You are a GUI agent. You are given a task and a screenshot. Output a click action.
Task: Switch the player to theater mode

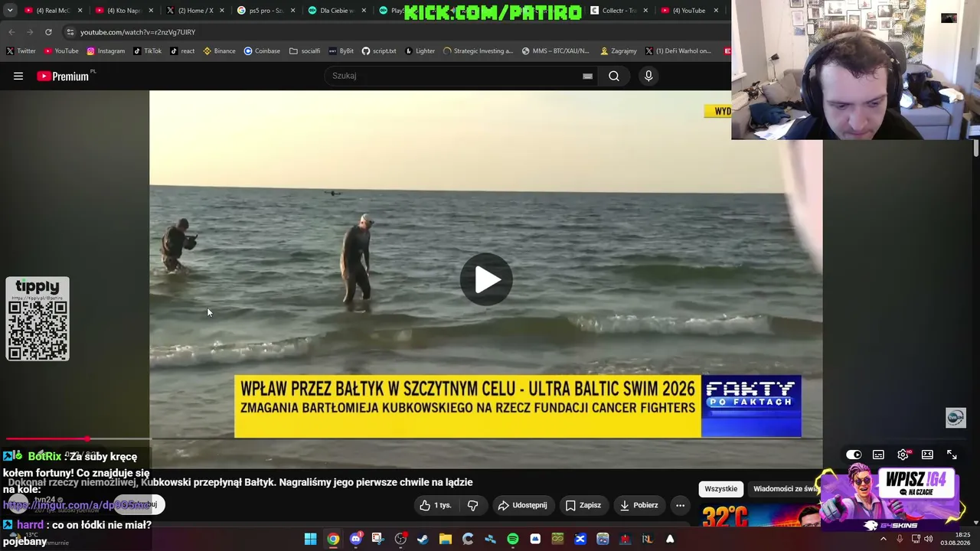coord(927,455)
